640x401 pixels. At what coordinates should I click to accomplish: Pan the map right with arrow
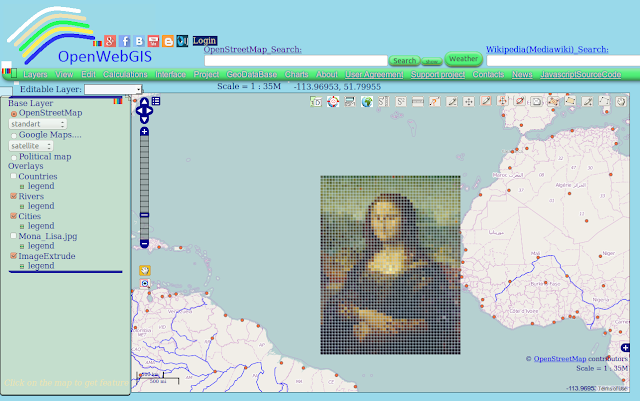click(149, 110)
